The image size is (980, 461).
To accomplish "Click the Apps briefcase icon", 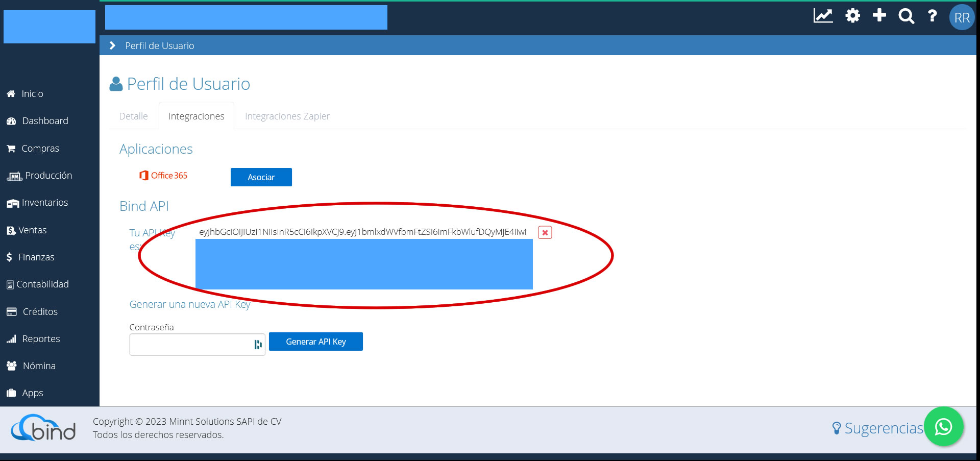I will pos(11,393).
